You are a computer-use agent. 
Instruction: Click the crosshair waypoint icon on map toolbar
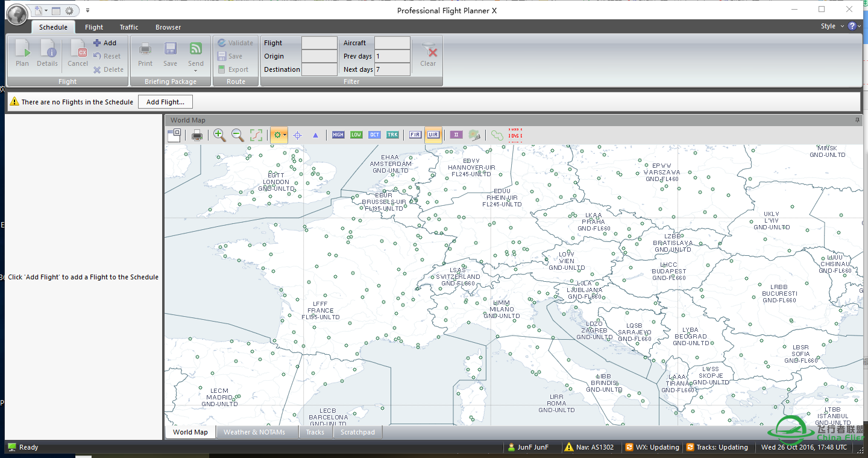click(x=297, y=135)
